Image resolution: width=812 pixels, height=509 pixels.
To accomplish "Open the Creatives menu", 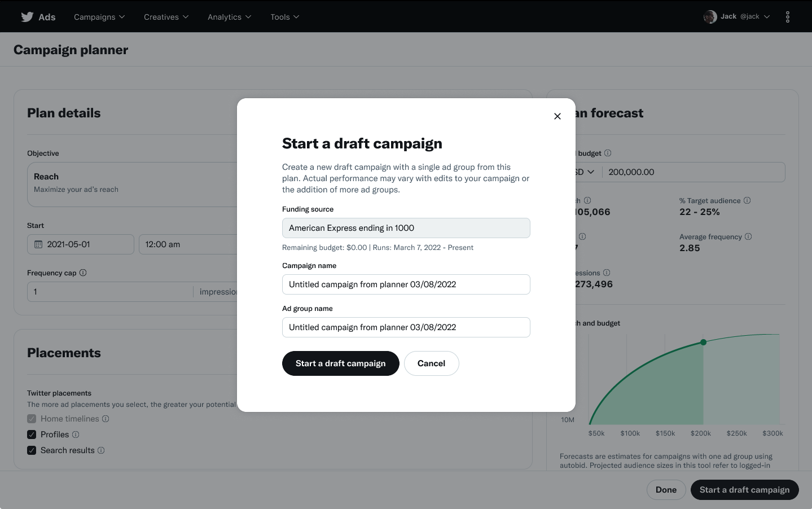I will [x=166, y=17].
